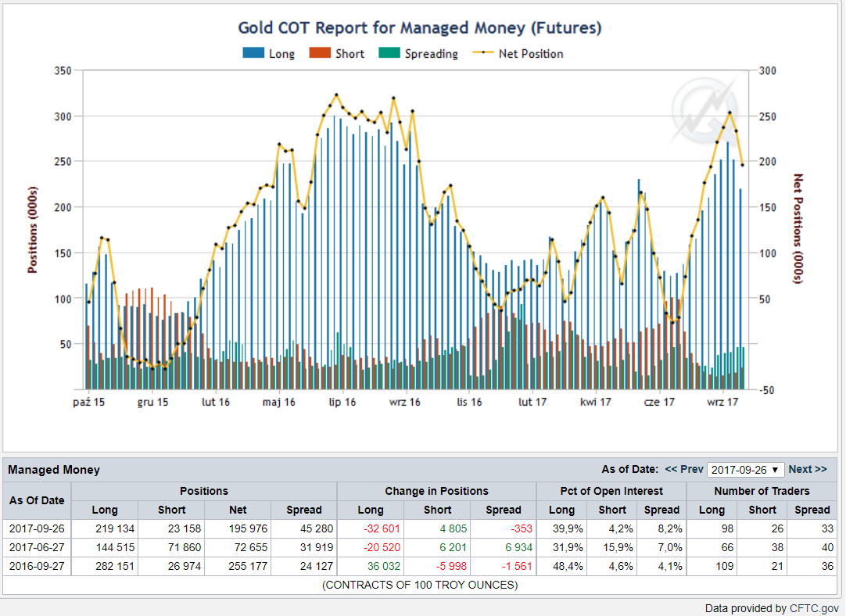The image size is (846, 616).
Task: Open the As of Date dropdown 2017-09-26
Action: (746, 470)
